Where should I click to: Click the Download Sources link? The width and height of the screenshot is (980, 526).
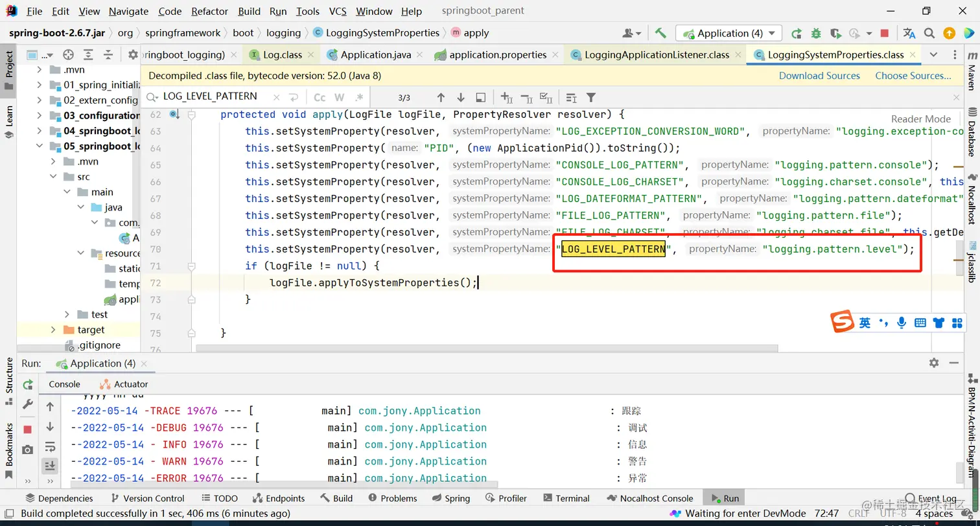click(x=819, y=76)
